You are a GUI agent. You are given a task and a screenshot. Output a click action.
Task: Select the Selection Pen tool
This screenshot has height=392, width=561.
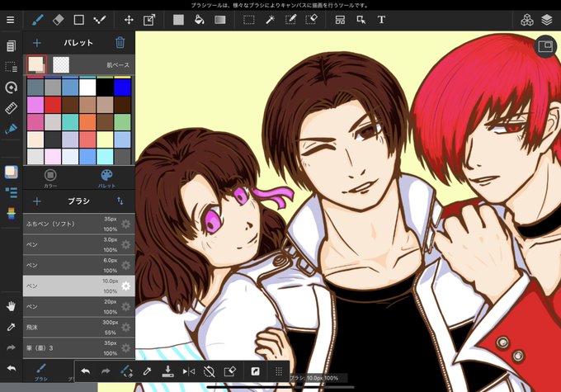[290, 20]
